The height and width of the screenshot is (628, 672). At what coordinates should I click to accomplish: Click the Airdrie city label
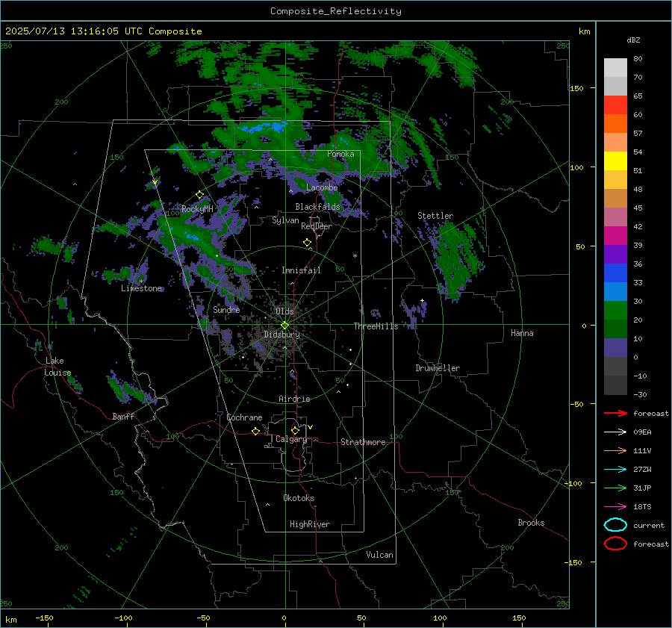pyautogui.click(x=294, y=399)
